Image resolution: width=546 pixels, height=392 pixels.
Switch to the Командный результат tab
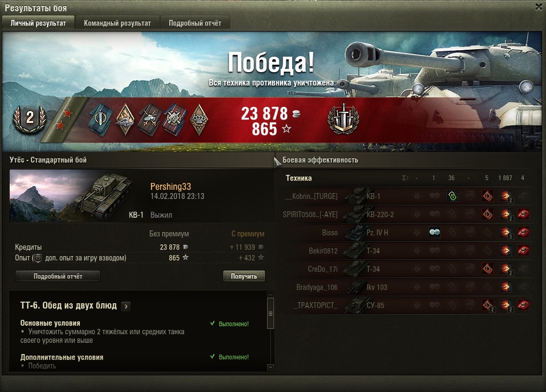pyautogui.click(x=117, y=23)
